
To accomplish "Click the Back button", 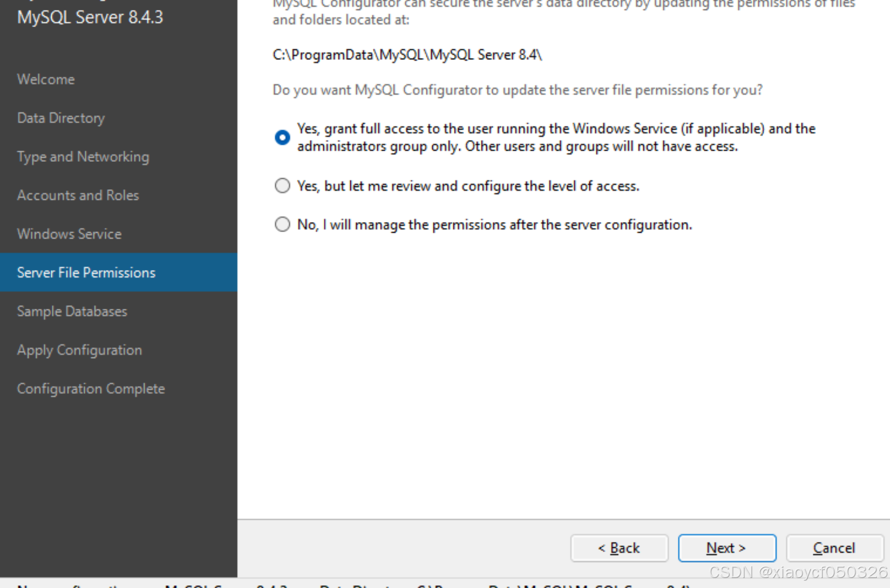I will (619, 548).
